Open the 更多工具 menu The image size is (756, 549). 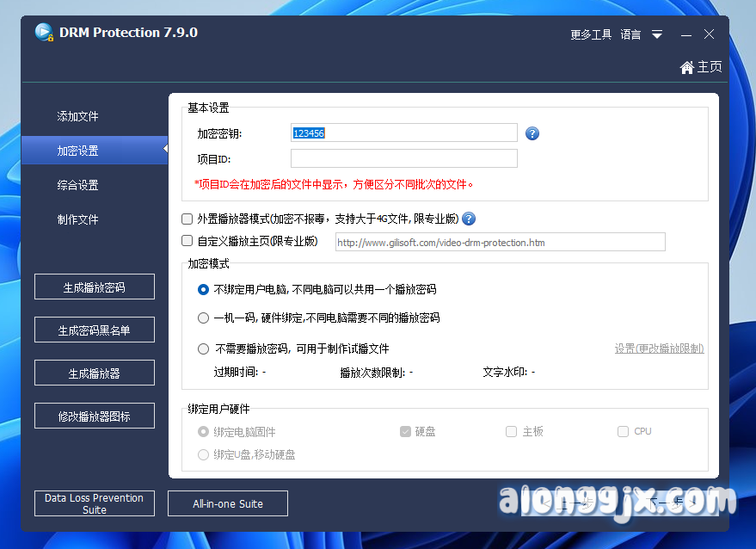pyautogui.click(x=591, y=35)
